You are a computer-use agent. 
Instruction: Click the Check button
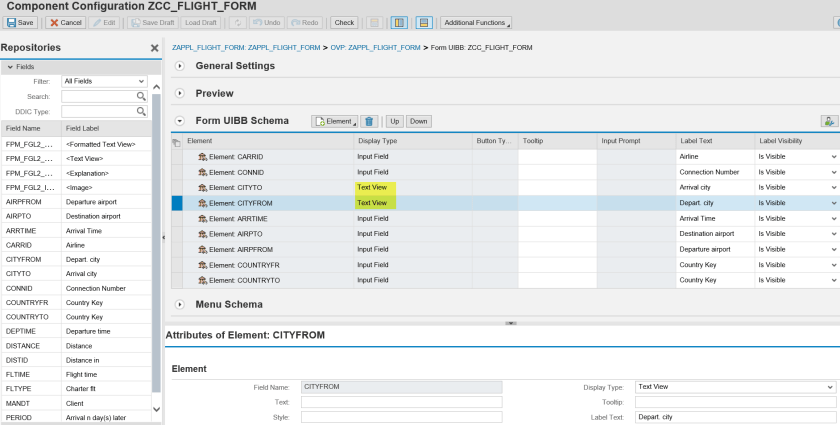pos(344,22)
